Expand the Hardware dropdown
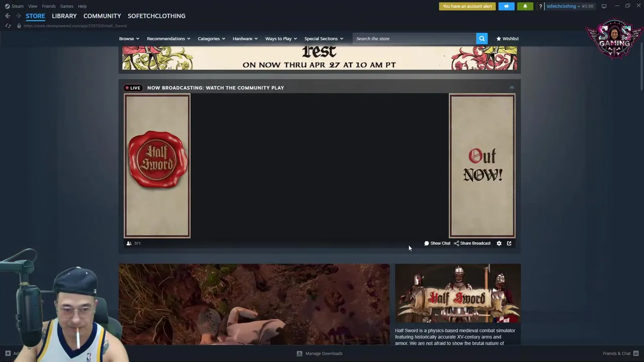Viewport: 644px width, 362px height. (245, 39)
